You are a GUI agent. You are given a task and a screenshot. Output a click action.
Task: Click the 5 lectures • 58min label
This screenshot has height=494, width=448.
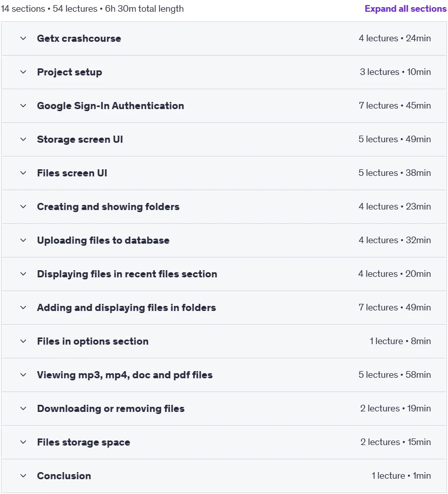(x=394, y=375)
